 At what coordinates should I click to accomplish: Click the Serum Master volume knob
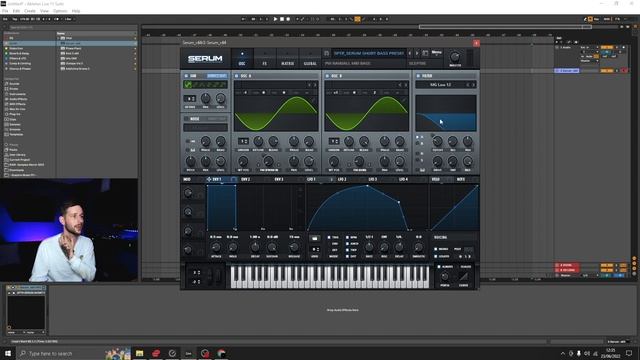click(455, 56)
